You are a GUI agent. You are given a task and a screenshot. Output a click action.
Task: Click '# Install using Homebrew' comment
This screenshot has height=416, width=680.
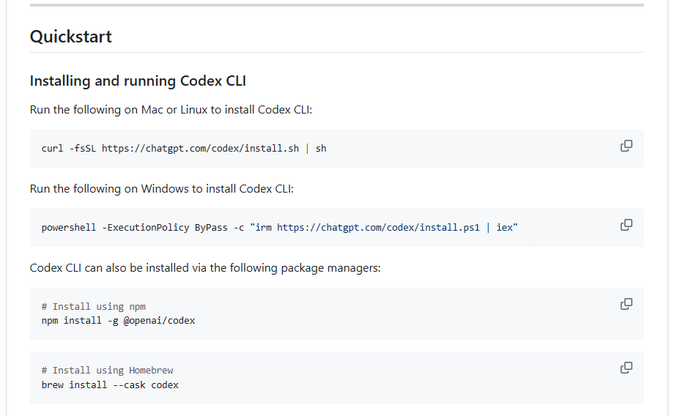[107, 370]
